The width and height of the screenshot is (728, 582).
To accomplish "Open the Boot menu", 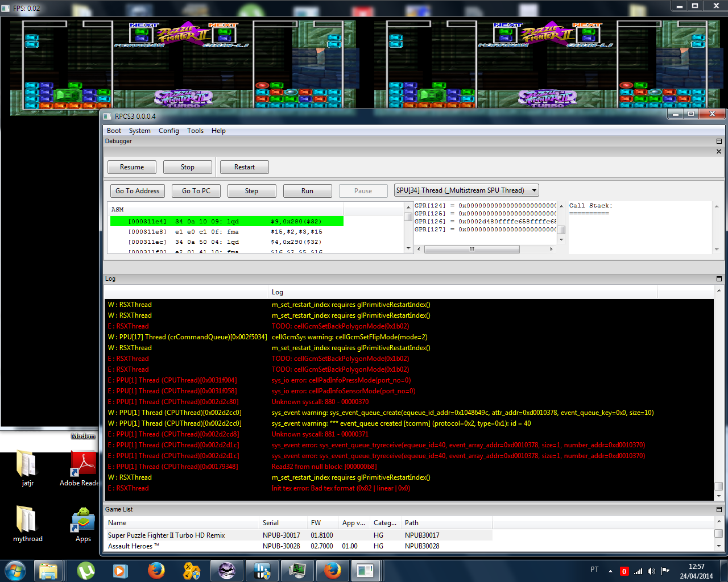I will [x=114, y=131].
